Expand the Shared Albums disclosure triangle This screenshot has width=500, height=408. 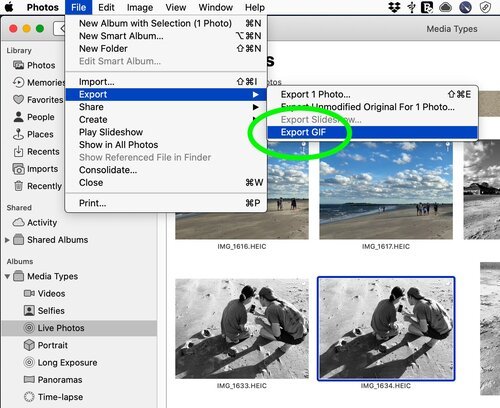pyautogui.click(x=7, y=239)
